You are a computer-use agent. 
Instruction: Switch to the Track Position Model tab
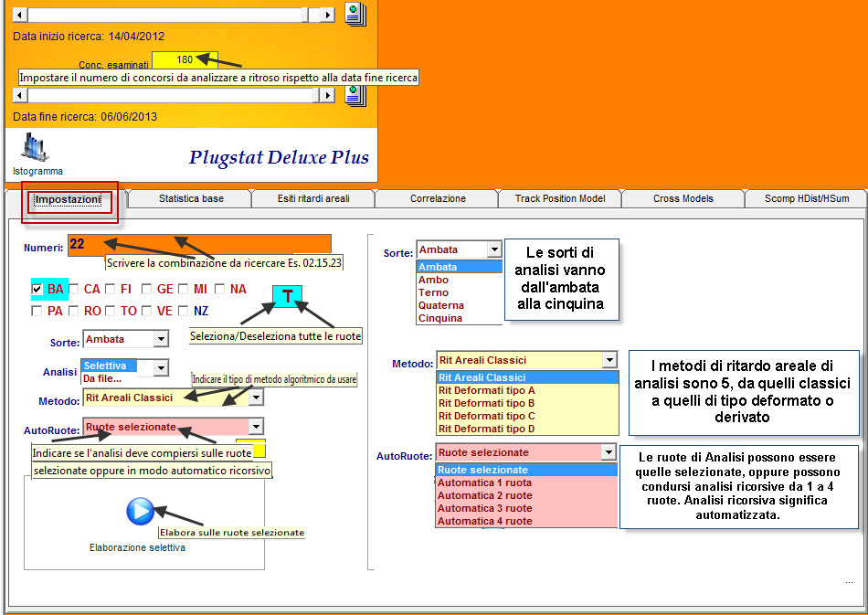(560, 198)
